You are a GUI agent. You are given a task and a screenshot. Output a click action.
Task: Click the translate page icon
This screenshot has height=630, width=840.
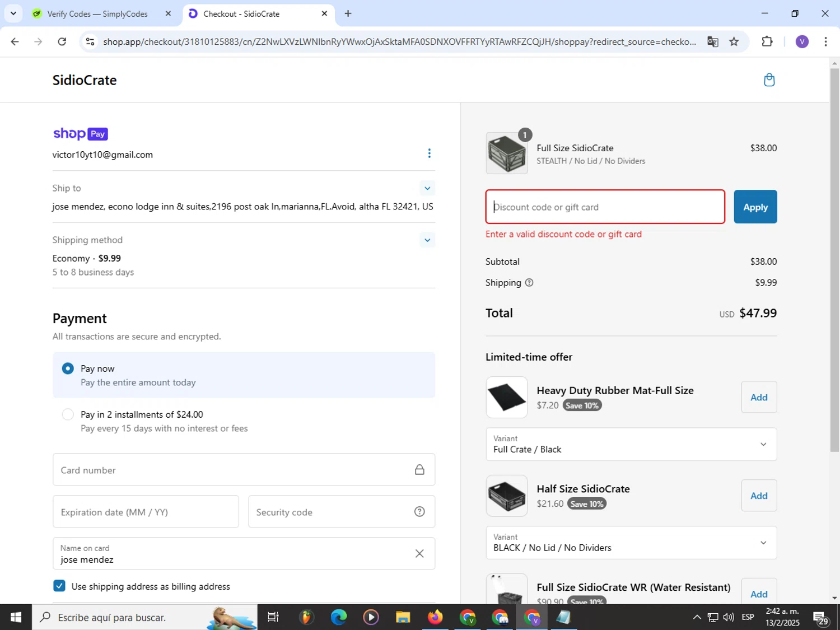pyautogui.click(x=712, y=42)
